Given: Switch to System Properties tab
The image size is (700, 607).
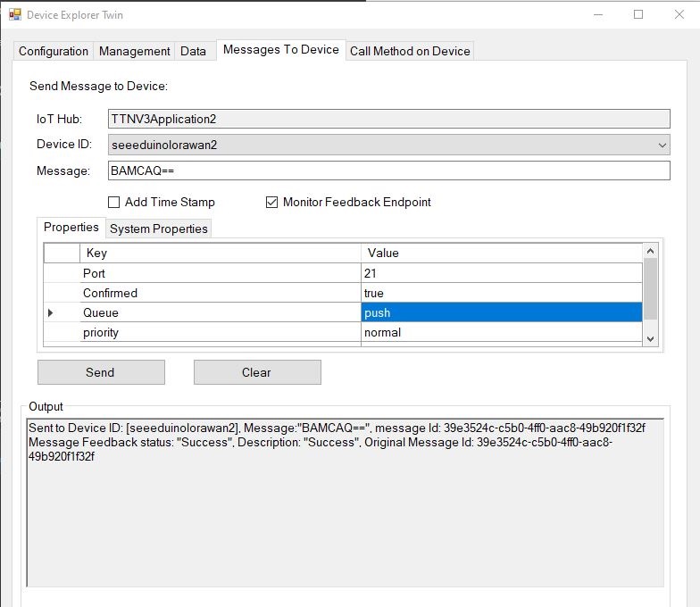Looking at the screenshot, I should pyautogui.click(x=158, y=229).
